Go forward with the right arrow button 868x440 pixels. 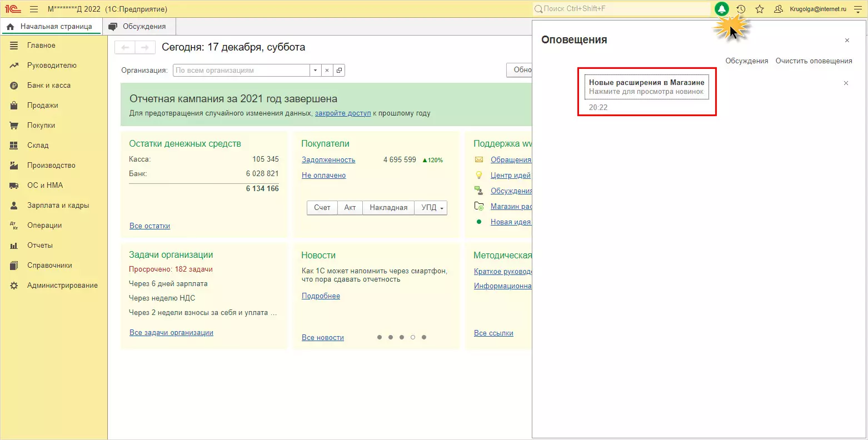[x=145, y=48]
